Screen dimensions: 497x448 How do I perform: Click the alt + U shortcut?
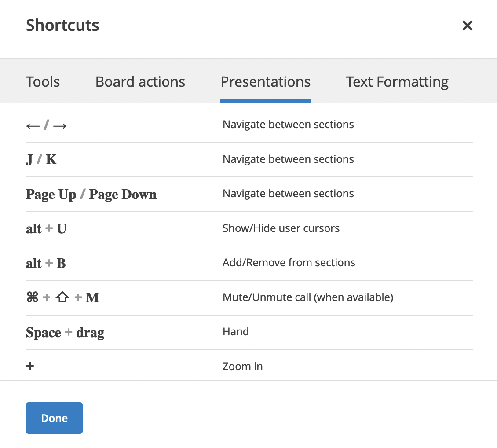(46, 228)
